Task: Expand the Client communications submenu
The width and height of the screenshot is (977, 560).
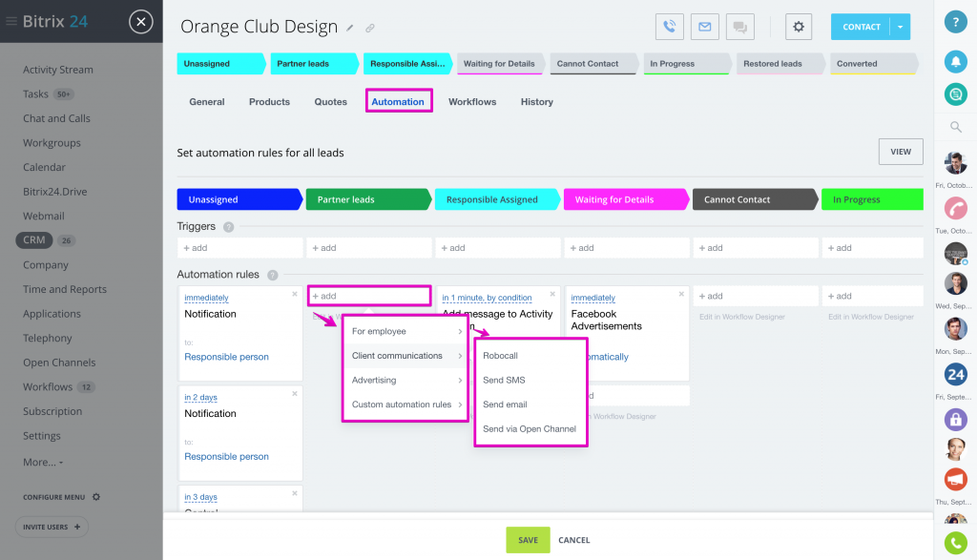Action: point(405,356)
